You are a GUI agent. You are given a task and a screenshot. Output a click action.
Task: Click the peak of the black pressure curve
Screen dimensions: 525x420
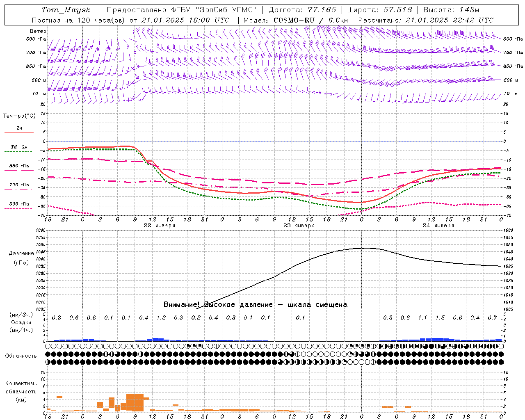[x=367, y=248]
